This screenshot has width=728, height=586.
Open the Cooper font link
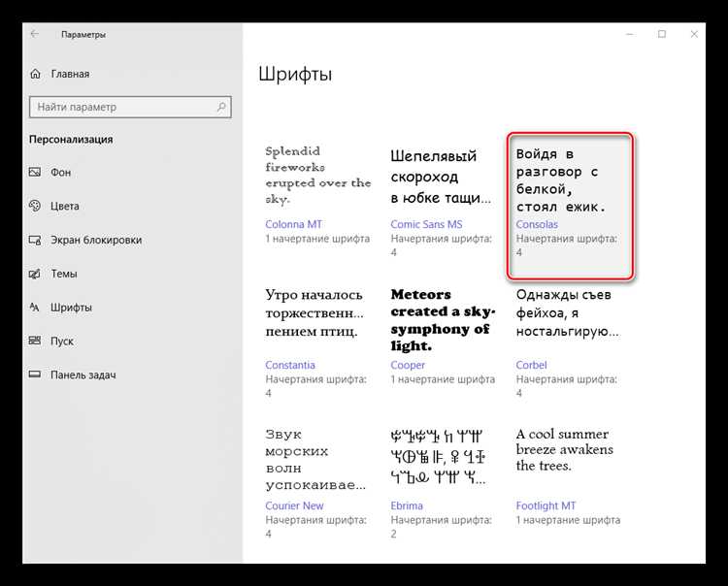[408, 365]
